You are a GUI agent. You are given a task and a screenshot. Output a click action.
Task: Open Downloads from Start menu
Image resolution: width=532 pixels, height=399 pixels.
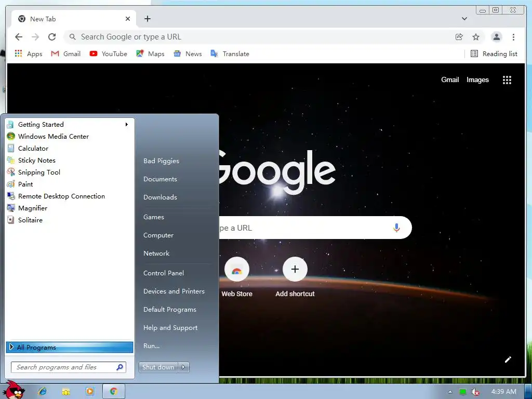[x=160, y=197]
